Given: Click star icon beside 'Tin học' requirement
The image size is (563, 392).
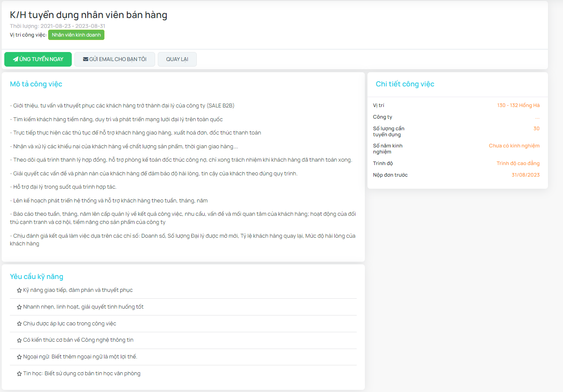Looking at the screenshot, I should tap(19, 374).
